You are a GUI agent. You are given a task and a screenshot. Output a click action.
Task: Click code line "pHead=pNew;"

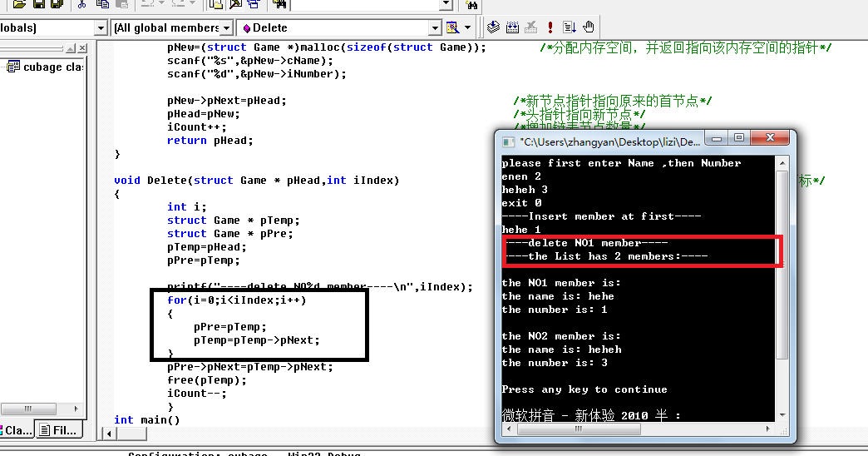[203, 114]
